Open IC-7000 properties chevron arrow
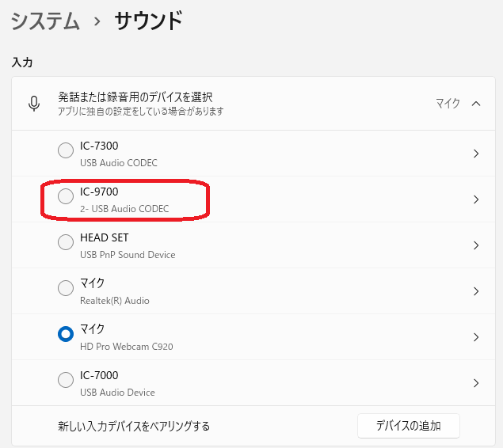Image resolution: width=503 pixels, height=448 pixels. 476,383
